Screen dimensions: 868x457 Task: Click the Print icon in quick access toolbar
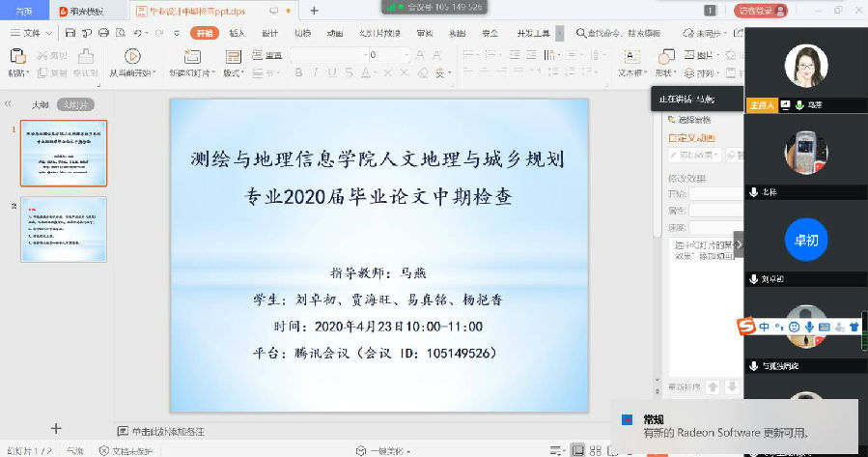coord(103,33)
